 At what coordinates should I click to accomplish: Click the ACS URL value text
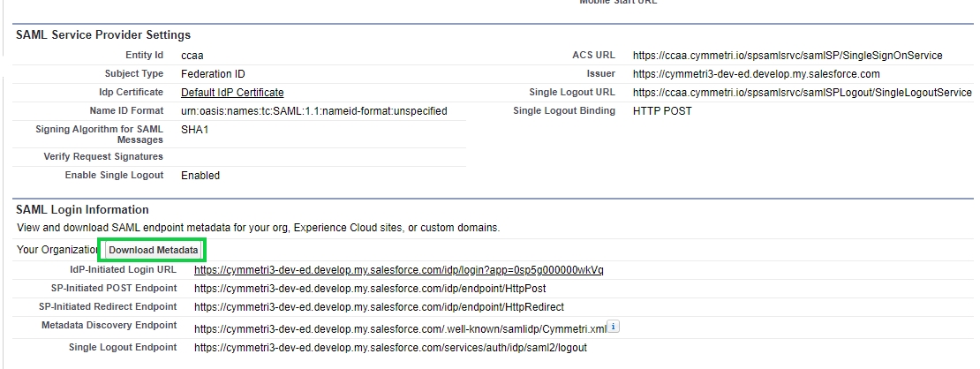pyautogui.click(x=787, y=56)
